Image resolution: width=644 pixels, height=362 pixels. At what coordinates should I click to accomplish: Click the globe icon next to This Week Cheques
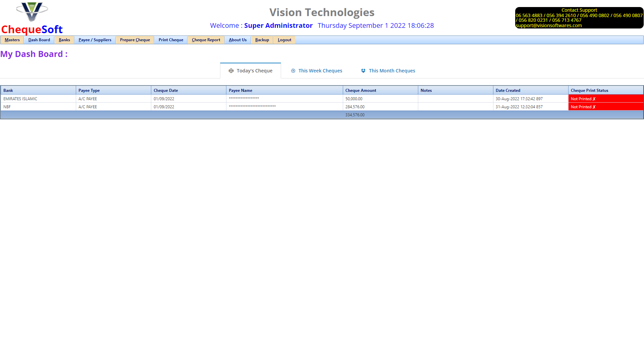[x=293, y=71]
